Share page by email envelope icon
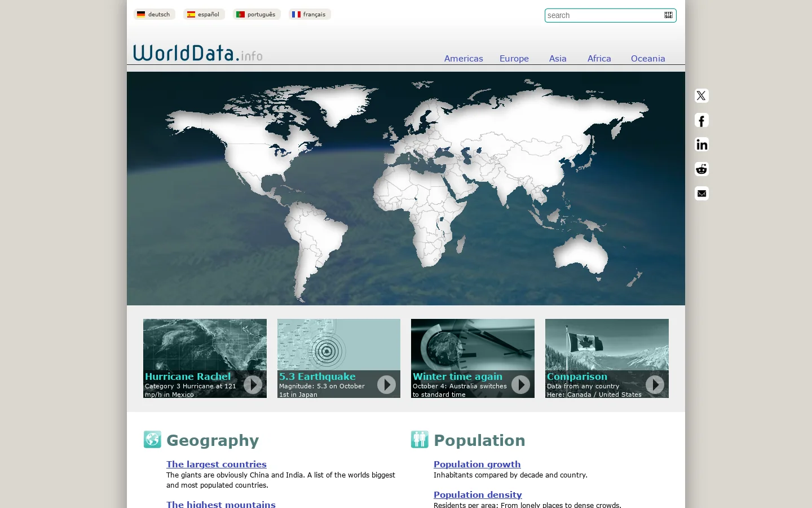This screenshot has width=812, height=508. (x=701, y=194)
